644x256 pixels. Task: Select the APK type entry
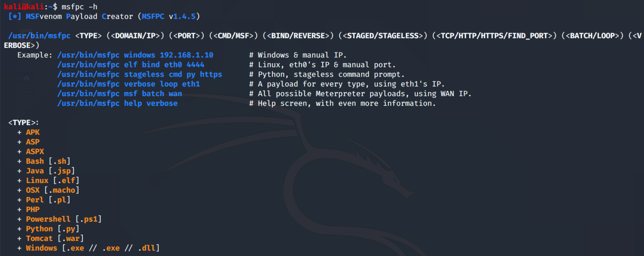click(33, 132)
